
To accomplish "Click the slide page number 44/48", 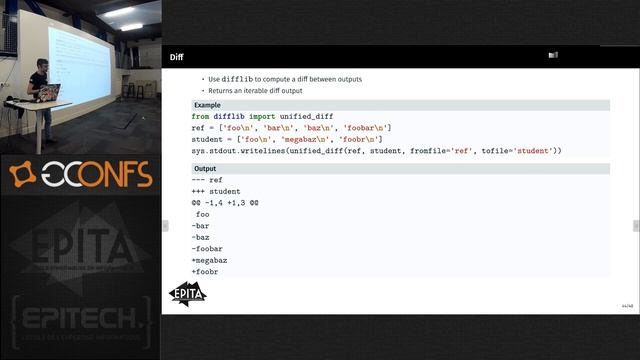I will 627,306.
